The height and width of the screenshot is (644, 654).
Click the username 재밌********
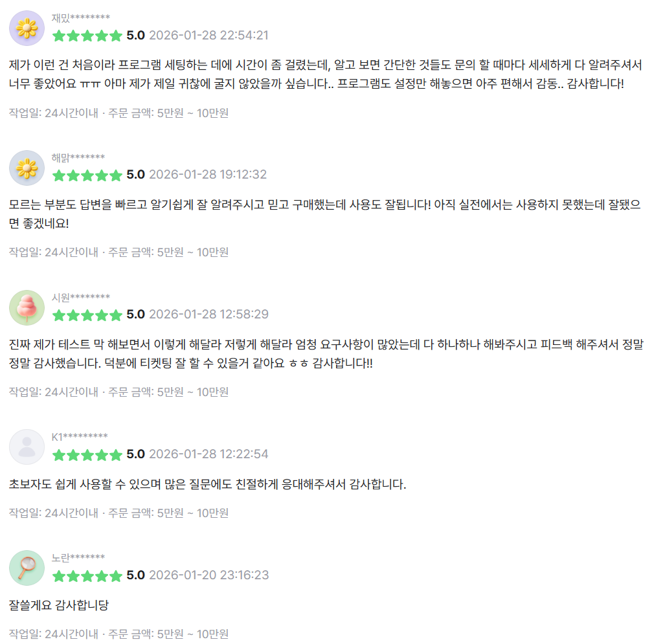click(80, 17)
